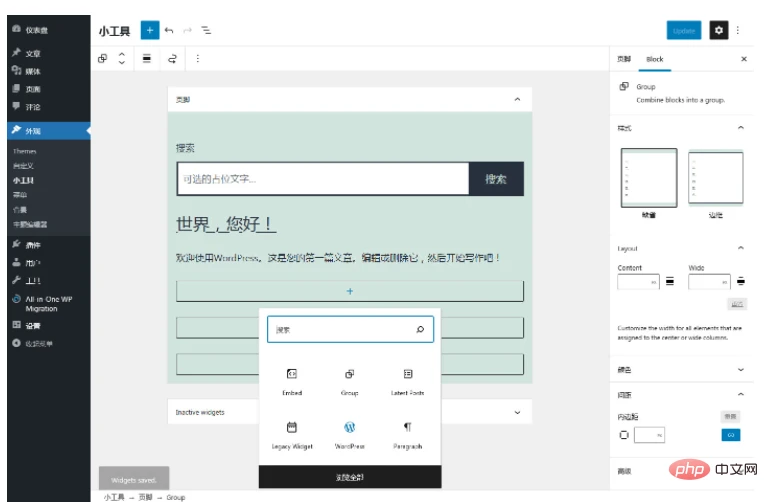Insert the Latest Posts block
768x502 pixels.
pos(408,382)
